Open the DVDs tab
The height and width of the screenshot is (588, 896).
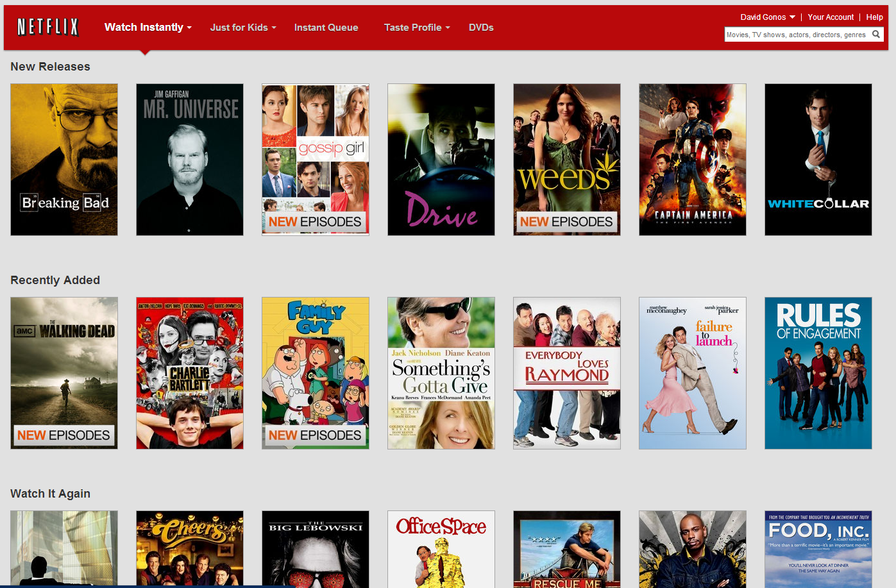481,28
